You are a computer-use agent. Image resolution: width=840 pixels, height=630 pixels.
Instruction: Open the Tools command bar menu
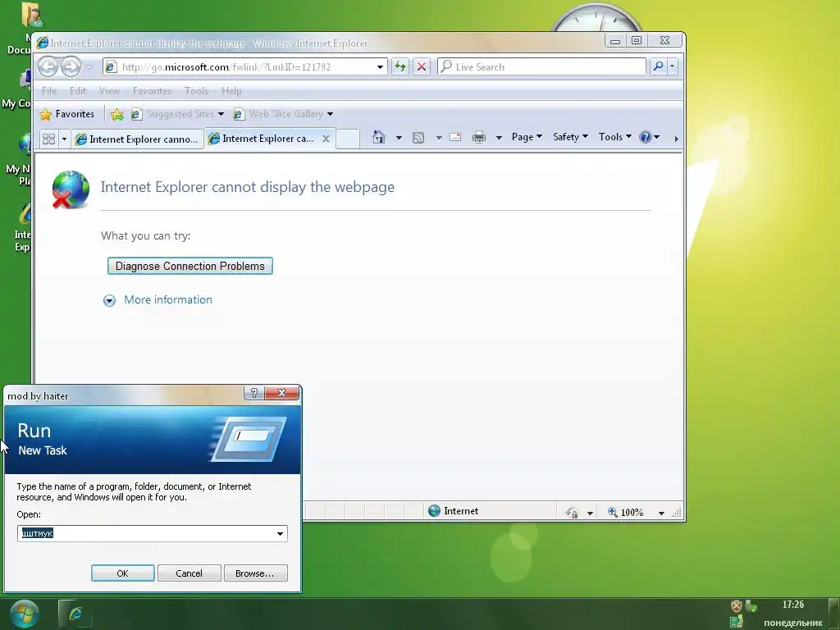(x=614, y=137)
